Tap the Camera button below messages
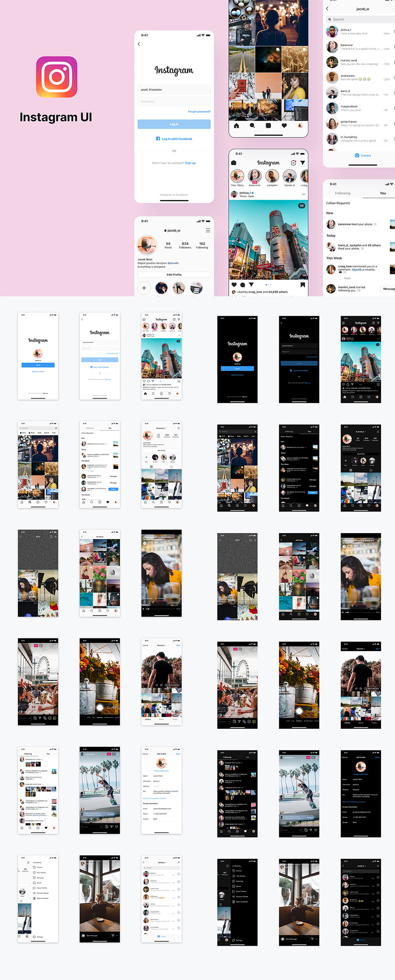The width and height of the screenshot is (395, 980). pyautogui.click(x=363, y=155)
